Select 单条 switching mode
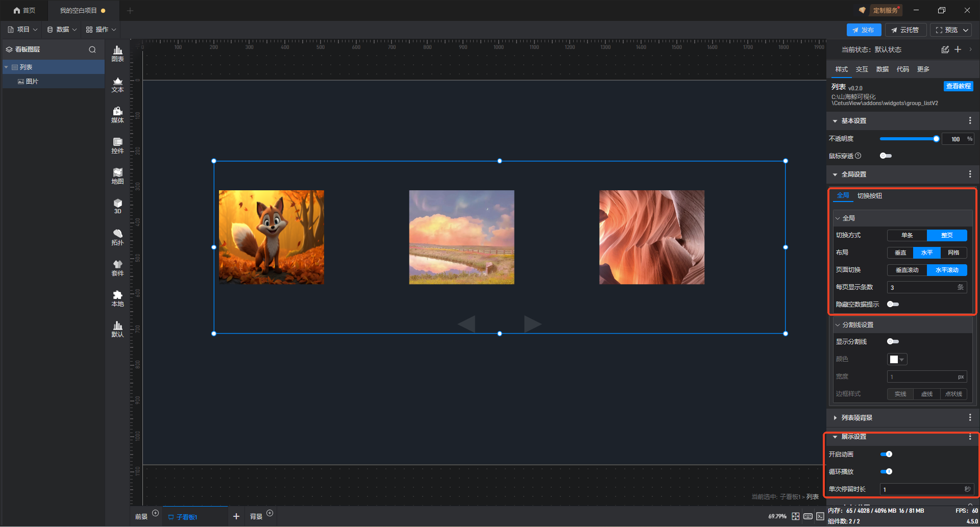 [x=907, y=235]
